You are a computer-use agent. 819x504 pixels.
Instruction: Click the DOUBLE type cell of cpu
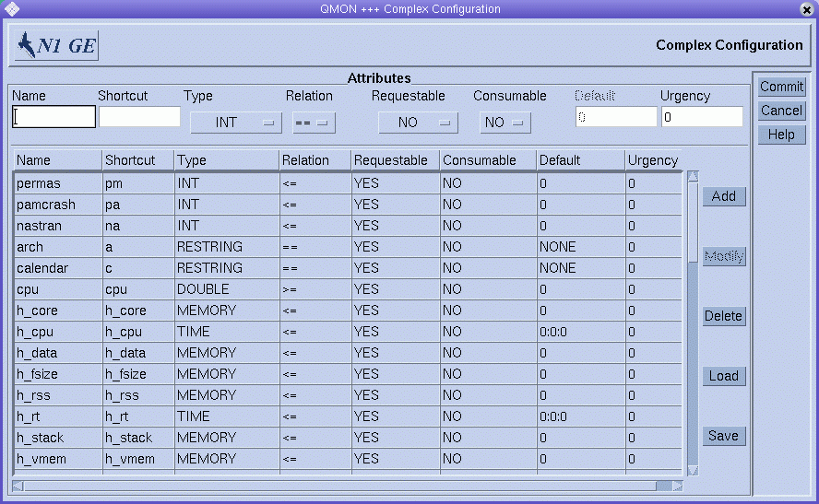pyautogui.click(x=227, y=289)
